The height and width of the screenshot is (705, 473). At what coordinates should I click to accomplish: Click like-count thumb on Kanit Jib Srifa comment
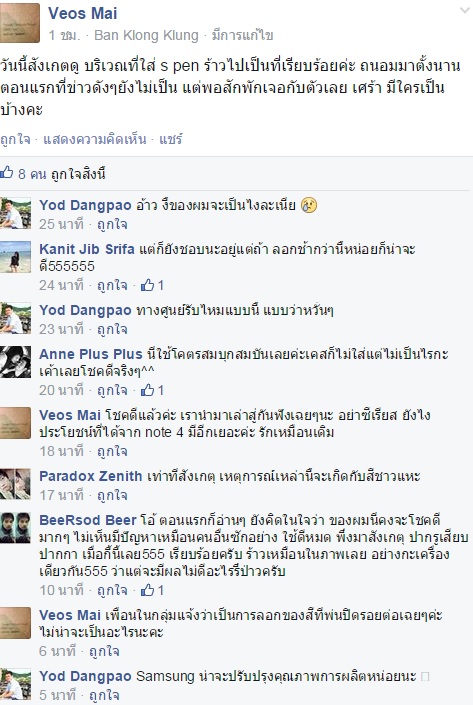point(147,285)
